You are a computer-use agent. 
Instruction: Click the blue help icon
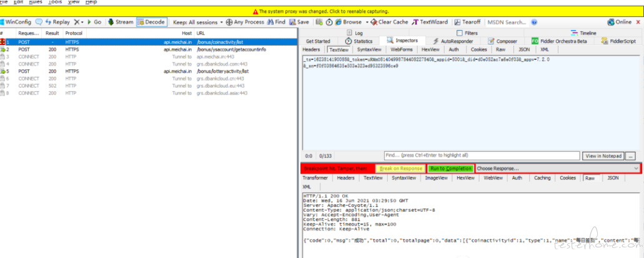pyautogui.click(x=534, y=22)
